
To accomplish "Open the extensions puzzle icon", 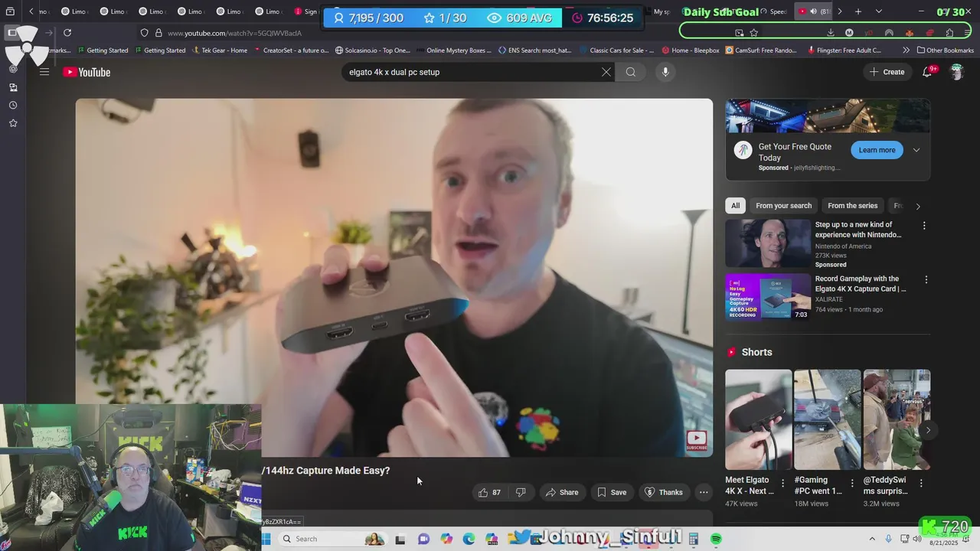I will [x=949, y=33].
